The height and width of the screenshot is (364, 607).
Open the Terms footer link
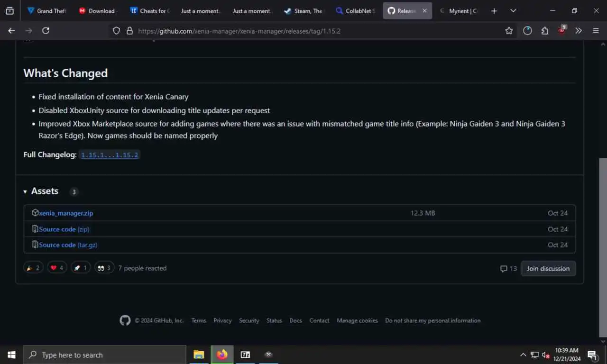click(199, 320)
